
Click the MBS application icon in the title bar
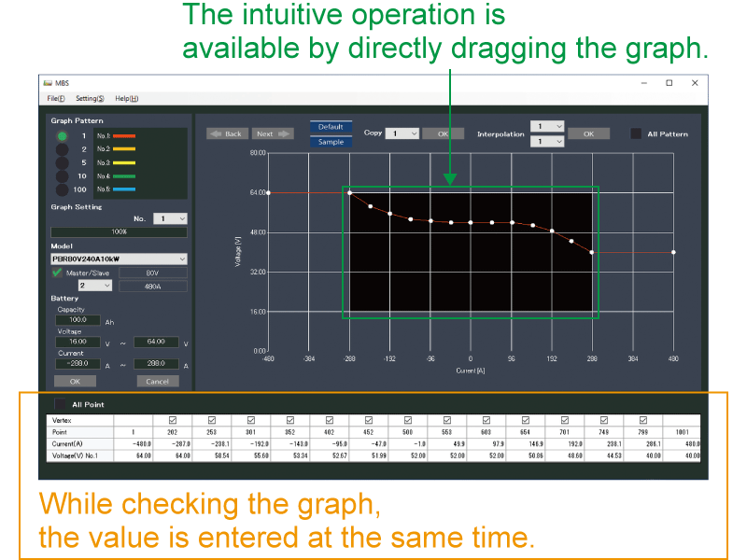pyautogui.click(x=46, y=83)
